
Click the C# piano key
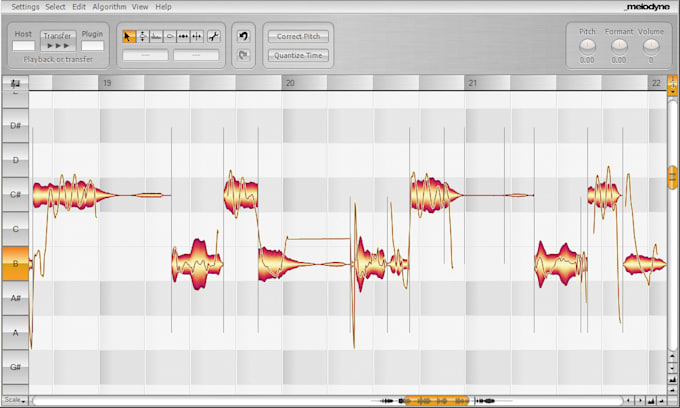pos(15,195)
